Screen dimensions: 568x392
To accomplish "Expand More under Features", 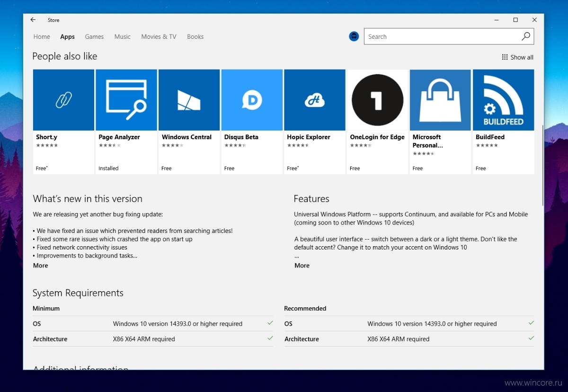I will coord(302,266).
